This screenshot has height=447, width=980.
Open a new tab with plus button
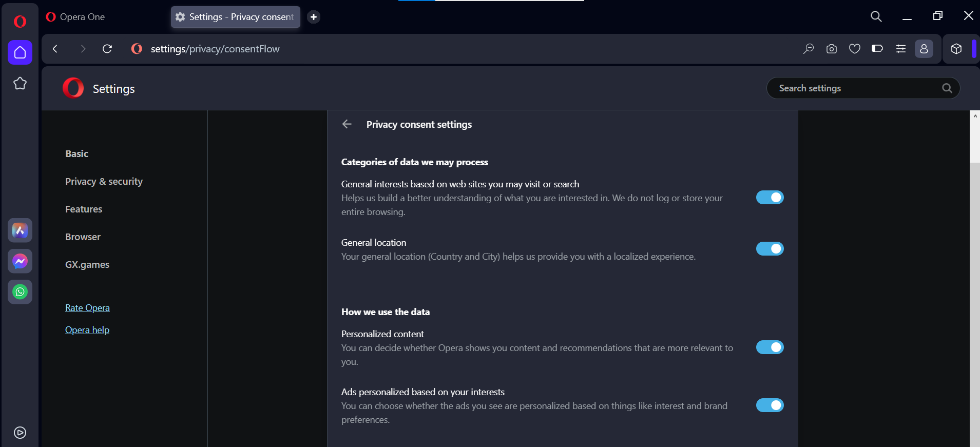pos(314,17)
